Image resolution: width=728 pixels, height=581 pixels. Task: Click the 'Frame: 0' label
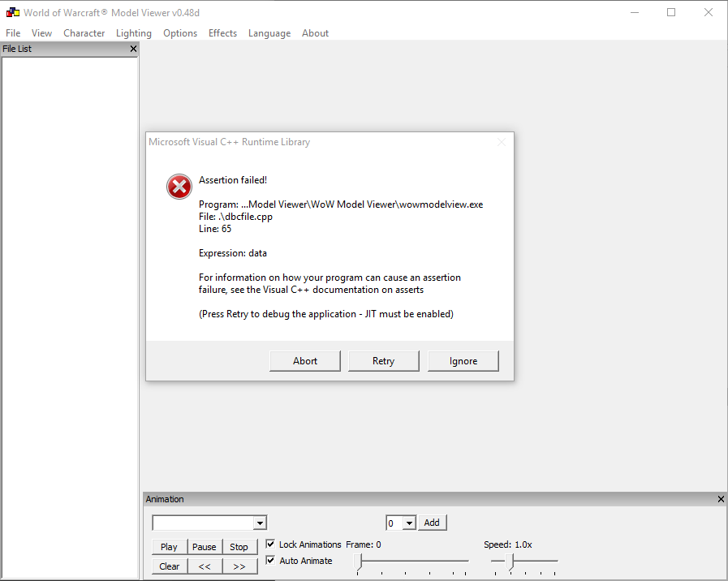click(x=363, y=544)
